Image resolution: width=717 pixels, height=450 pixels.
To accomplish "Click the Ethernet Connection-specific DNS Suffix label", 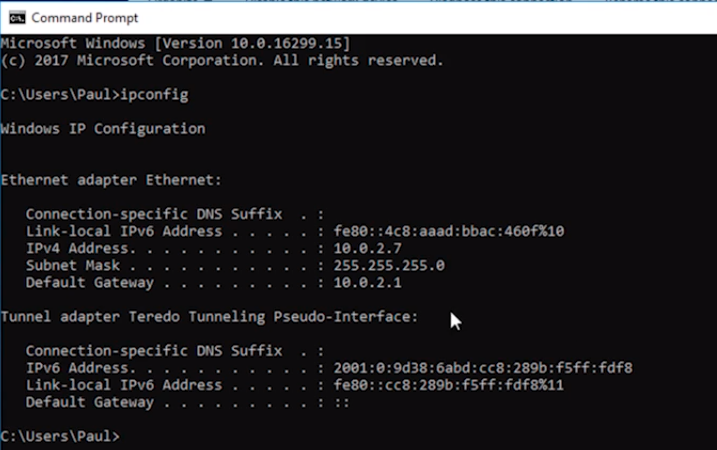I will (x=154, y=214).
